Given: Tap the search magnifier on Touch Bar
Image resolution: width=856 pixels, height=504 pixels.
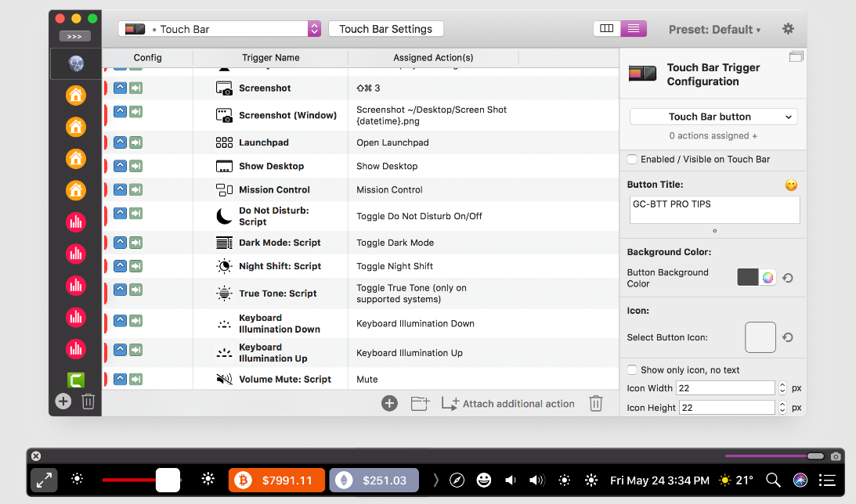Looking at the screenshot, I should (773, 480).
